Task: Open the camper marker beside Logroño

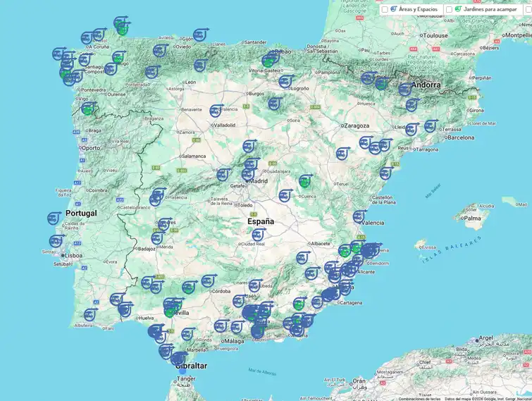Action: pyautogui.click(x=285, y=82)
